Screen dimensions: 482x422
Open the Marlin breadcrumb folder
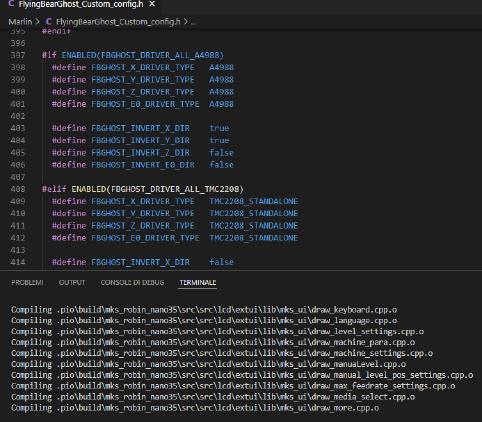tap(20, 22)
